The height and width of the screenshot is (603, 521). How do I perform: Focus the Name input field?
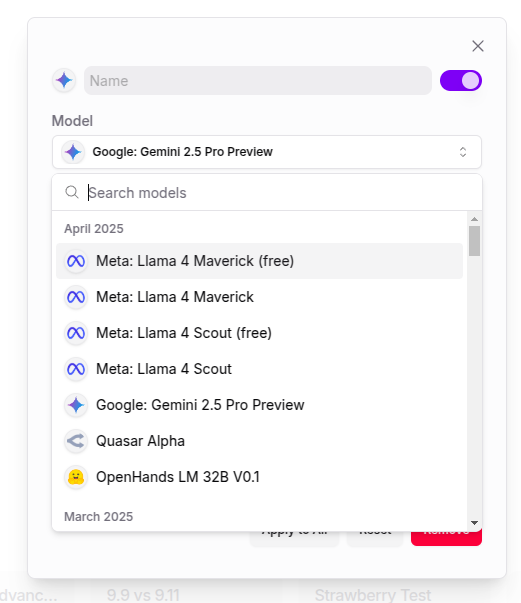(258, 81)
